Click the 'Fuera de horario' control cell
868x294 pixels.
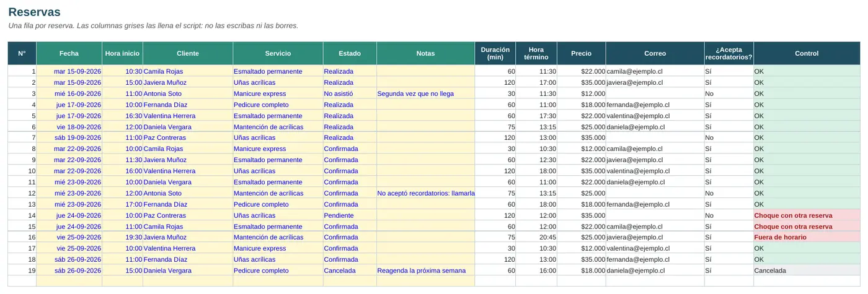pyautogui.click(x=807, y=237)
